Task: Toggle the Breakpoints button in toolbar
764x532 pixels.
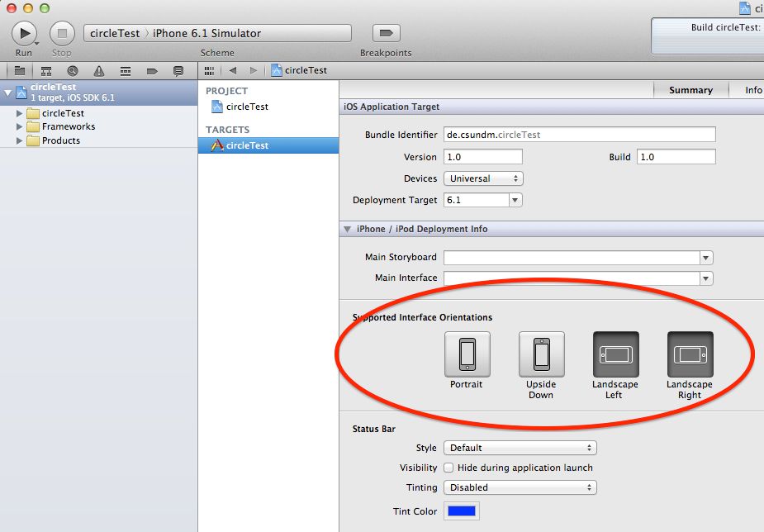Action: tap(386, 33)
